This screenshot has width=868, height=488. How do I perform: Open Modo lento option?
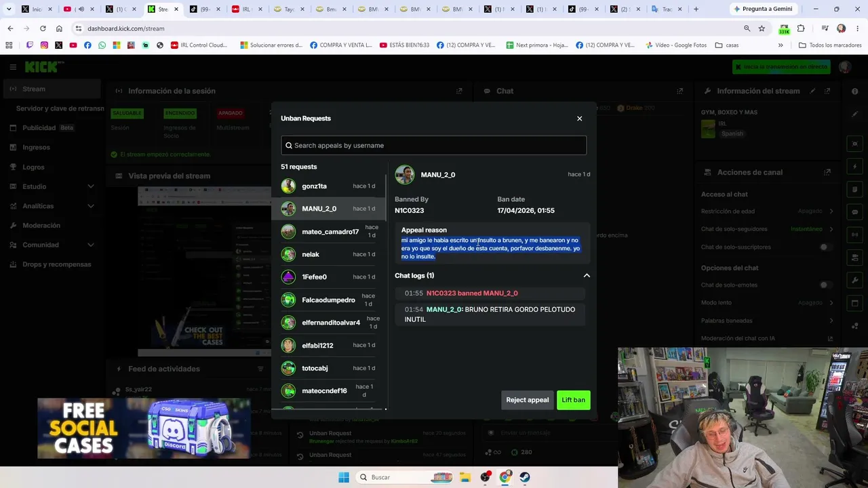click(x=767, y=303)
